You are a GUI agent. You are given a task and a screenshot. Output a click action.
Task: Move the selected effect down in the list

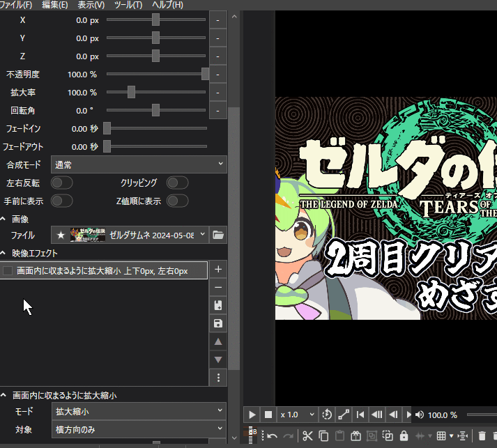coord(218,360)
